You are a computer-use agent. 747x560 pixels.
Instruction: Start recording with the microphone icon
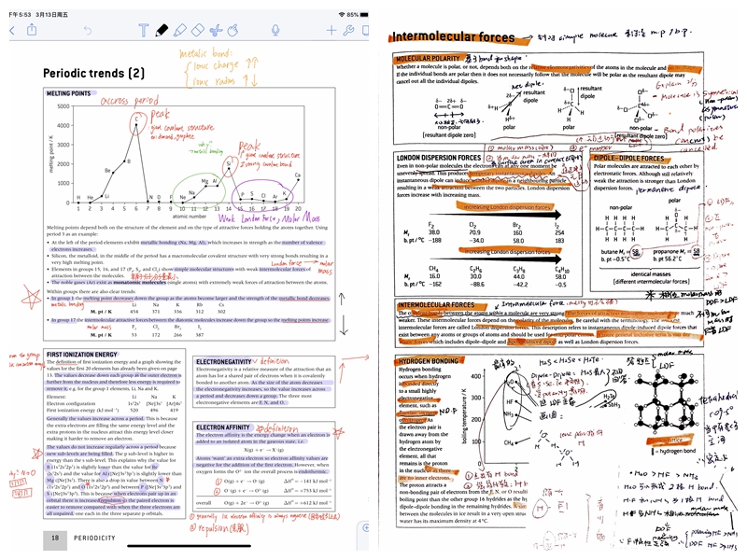pos(275,31)
